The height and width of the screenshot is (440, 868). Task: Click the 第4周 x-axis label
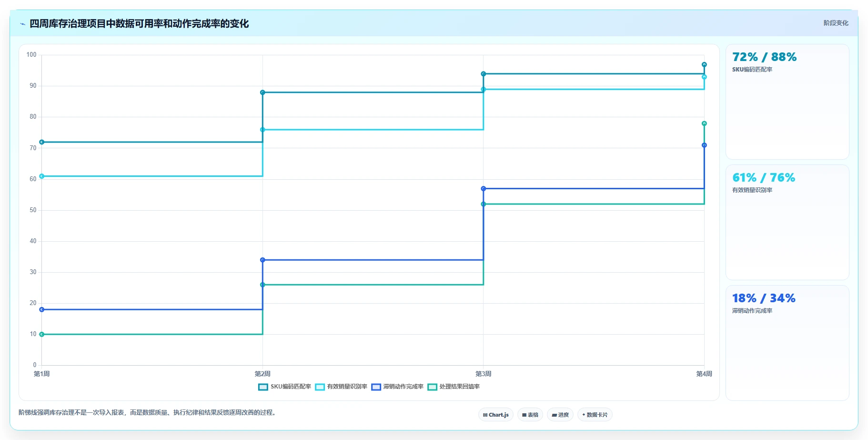point(704,374)
